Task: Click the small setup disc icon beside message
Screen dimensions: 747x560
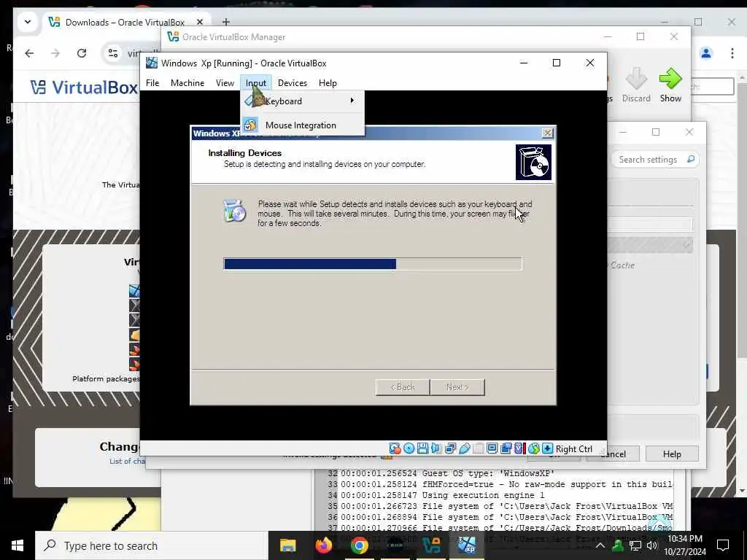Action: 235,211
